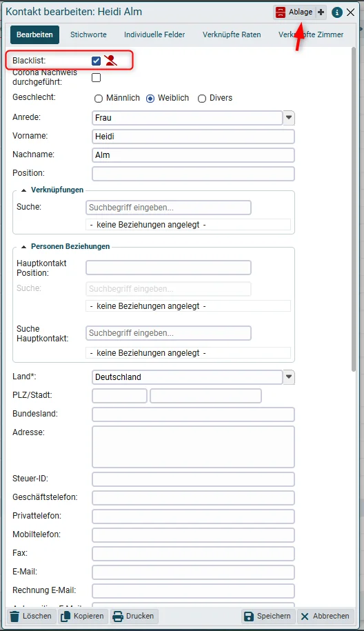Click the Abbrechen button
Screen dimensions: 364x631
[325, 616]
